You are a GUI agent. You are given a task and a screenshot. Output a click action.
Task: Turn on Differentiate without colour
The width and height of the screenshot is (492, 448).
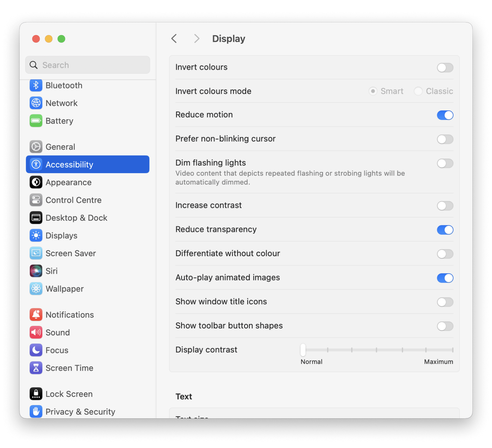pos(445,254)
